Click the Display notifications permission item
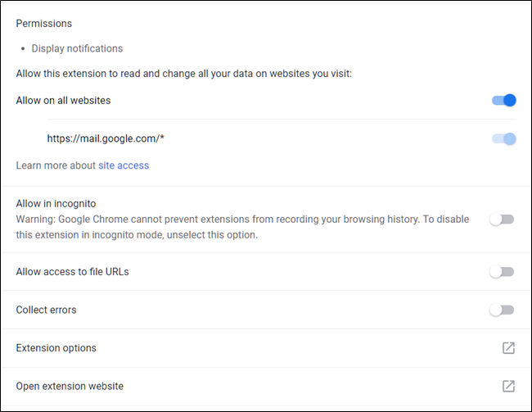Viewport: 532px width, 412px height. [x=77, y=48]
